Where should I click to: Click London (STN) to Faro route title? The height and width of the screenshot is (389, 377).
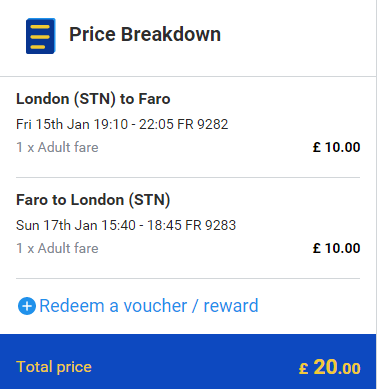point(93,99)
